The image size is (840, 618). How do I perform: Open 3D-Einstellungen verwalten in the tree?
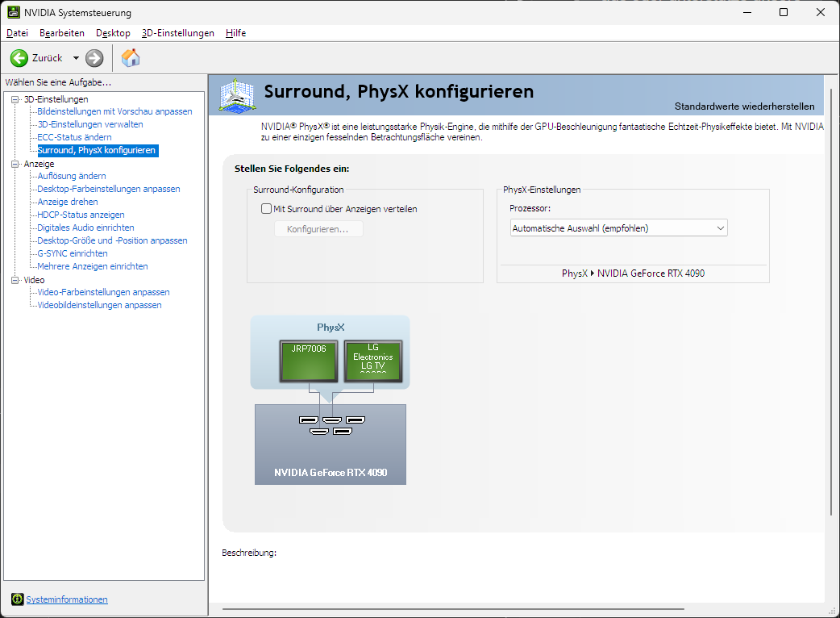pyautogui.click(x=90, y=124)
